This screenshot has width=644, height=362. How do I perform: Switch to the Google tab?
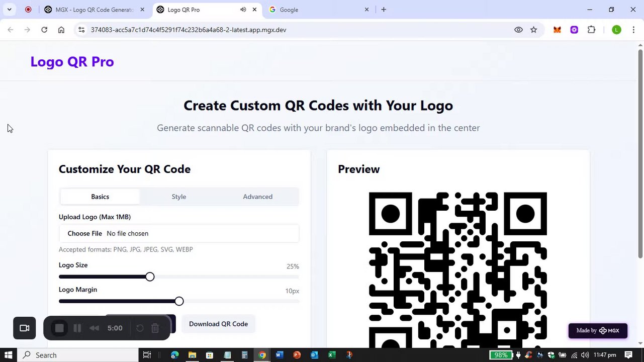[319, 10]
